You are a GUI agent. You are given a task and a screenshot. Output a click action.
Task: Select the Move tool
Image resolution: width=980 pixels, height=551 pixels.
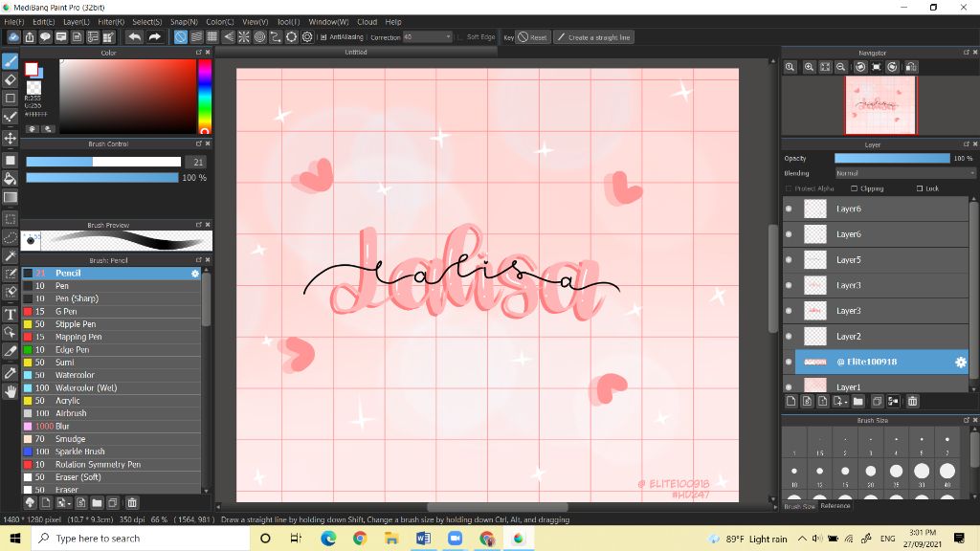10,138
